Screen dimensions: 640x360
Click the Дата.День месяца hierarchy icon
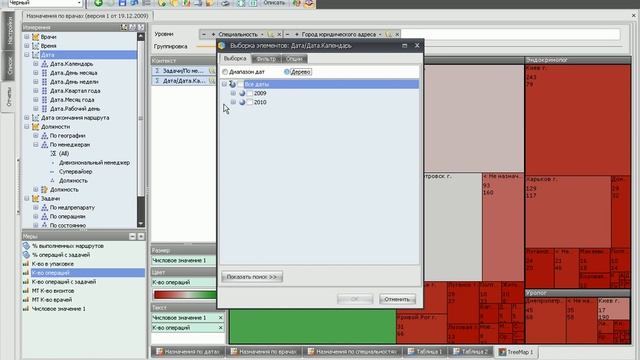[44, 73]
